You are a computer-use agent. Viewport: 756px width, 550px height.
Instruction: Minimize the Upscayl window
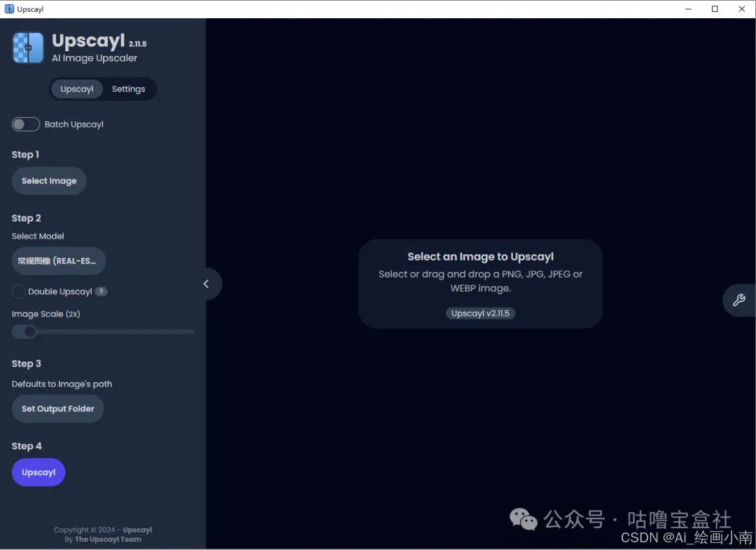click(689, 8)
